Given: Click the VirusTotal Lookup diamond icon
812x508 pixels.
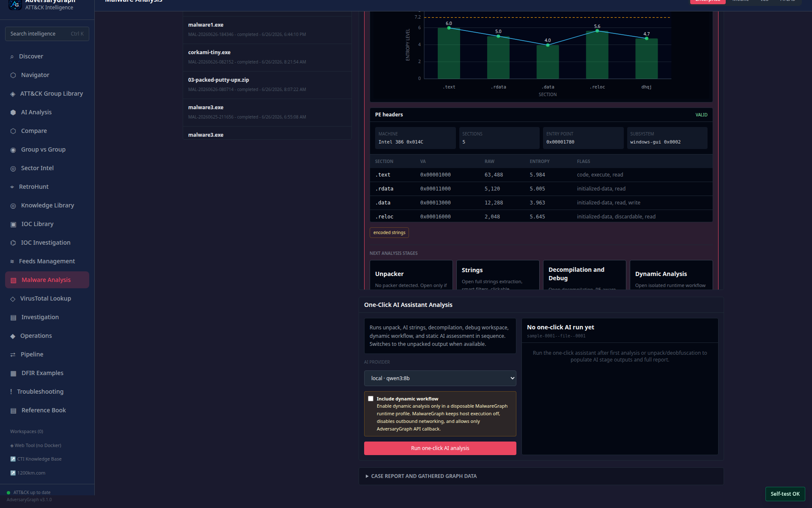Looking at the screenshot, I should pyautogui.click(x=13, y=299).
